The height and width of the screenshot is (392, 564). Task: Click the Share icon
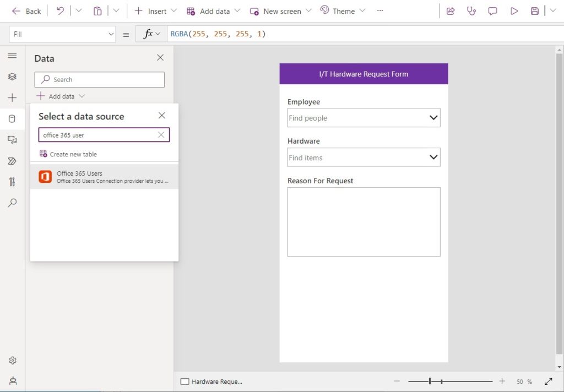[x=451, y=11]
